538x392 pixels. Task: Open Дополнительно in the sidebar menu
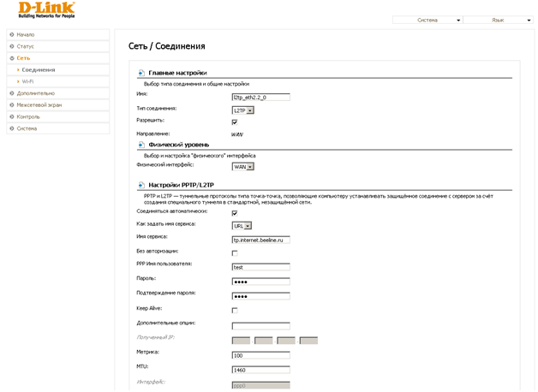pos(58,93)
